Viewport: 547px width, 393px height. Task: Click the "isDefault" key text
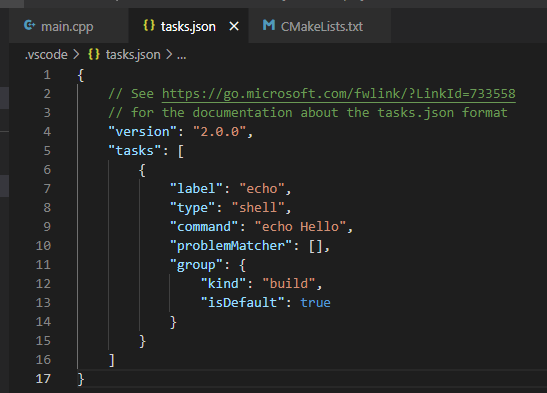coord(243,303)
